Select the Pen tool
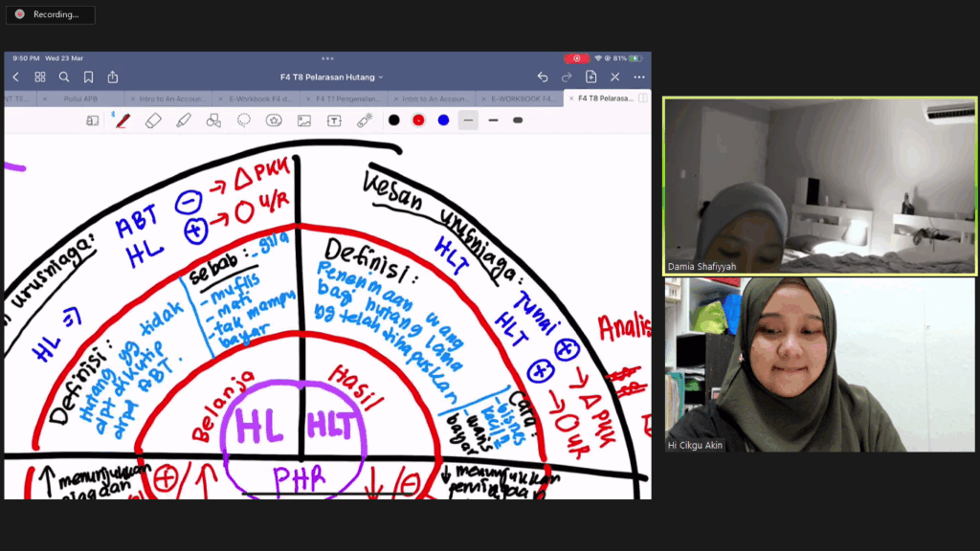The height and width of the screenshot is (551, 980). [122, 121]
